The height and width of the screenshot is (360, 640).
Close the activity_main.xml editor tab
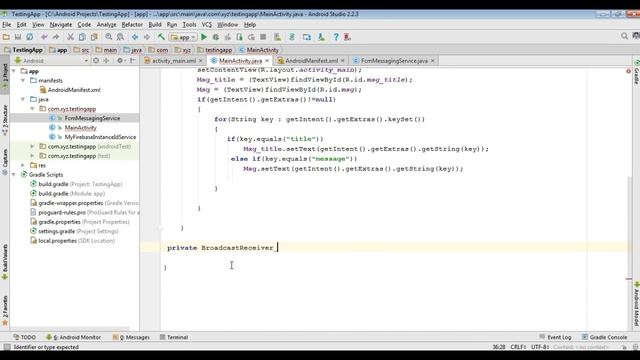(x=200, y=60)
